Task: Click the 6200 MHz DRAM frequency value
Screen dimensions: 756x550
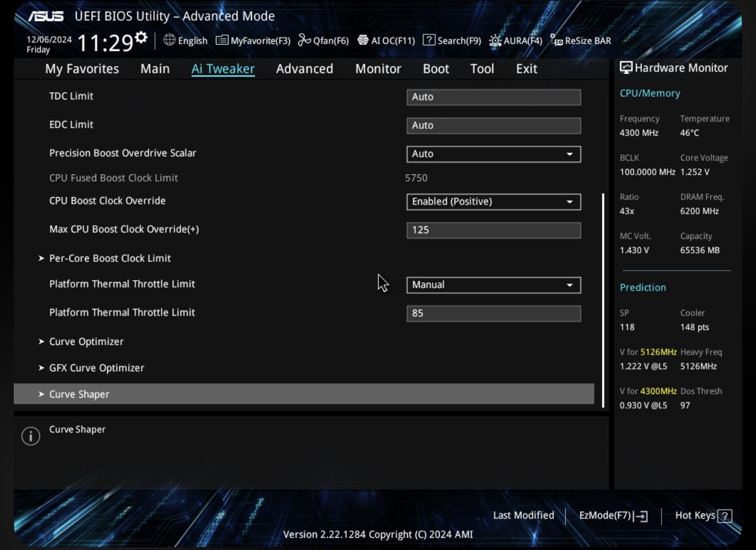Action: point(699,211)
